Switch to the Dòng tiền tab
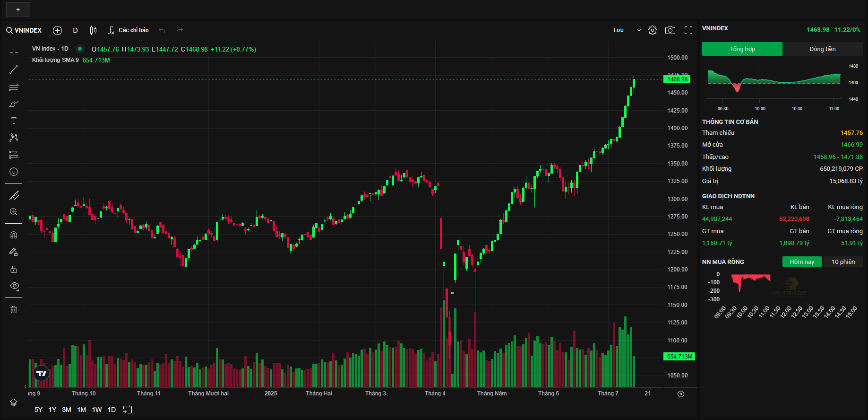This screenshot has height=420, width=868. point(823,49)
